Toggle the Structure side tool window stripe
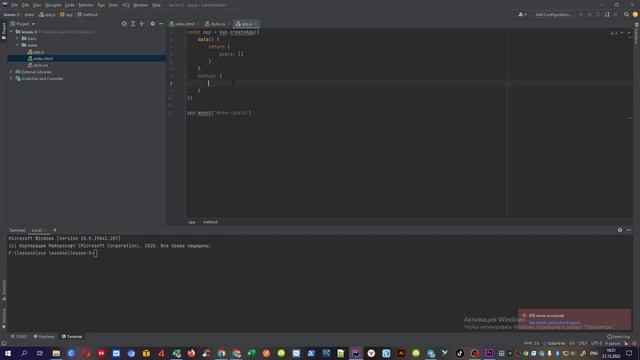This screenshot has width=640, height=360. [x=4, y=290]
